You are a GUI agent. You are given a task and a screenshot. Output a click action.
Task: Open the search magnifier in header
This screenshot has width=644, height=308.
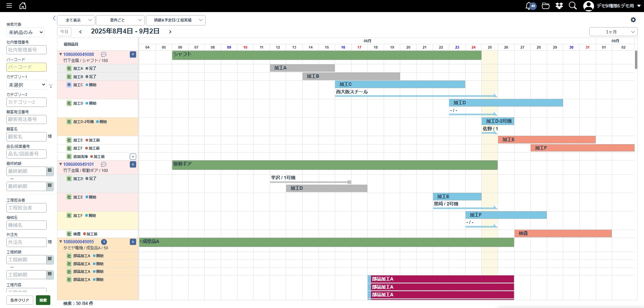point(573,6)
